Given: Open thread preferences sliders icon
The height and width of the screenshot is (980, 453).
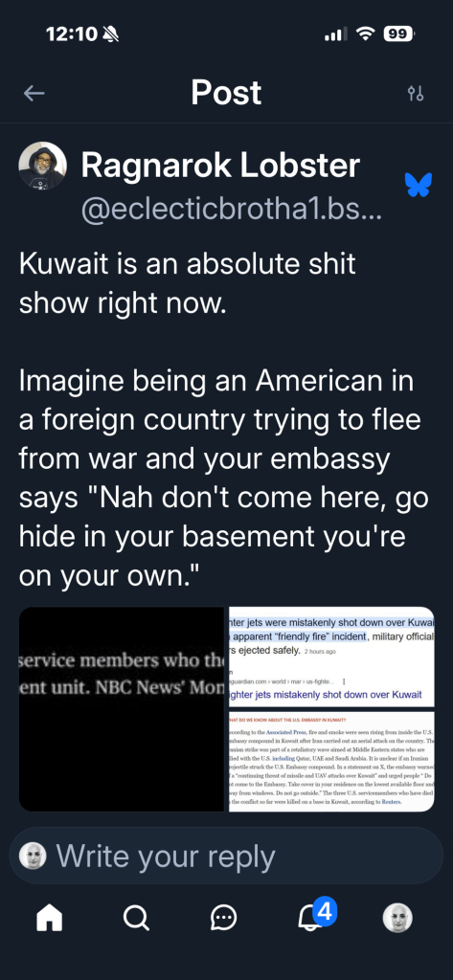Looking at the screenshot, I should [x=416, y=94].
